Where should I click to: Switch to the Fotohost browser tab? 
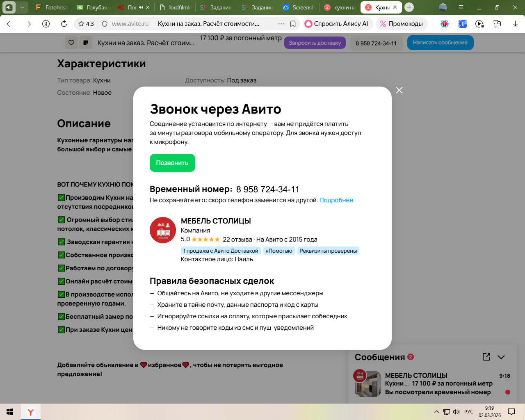pyautogui.click(x=51, y=7)
